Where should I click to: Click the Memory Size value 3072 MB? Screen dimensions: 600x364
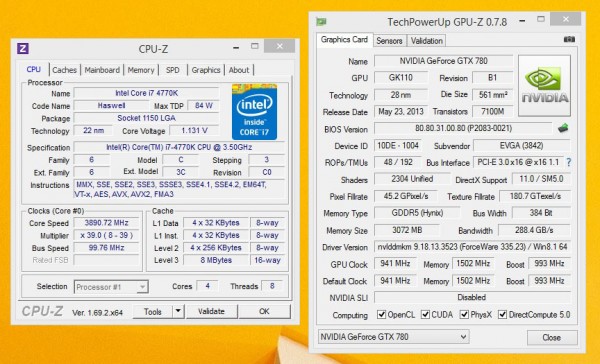[407, 230]
